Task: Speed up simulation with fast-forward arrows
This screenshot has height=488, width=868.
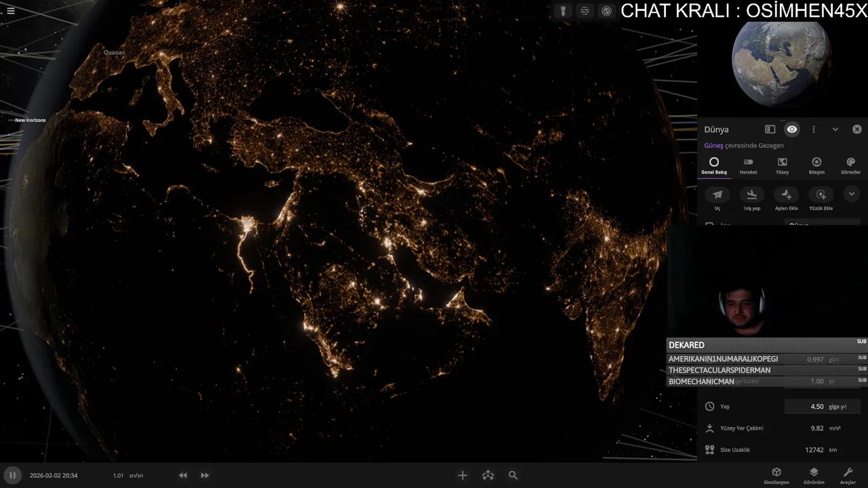Action: (205, 475)
